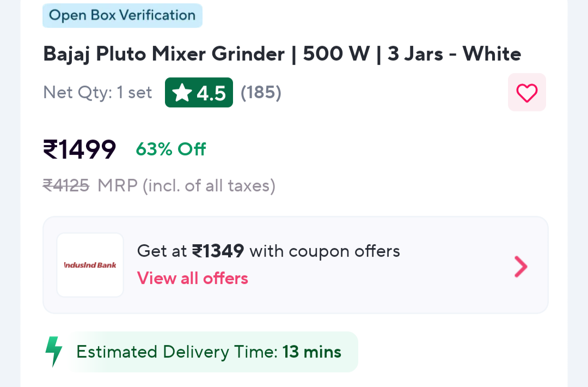The height and width of the screenshot is (387, 588).
Task: Click the words 'with coupon offers'
Action: 324,251
